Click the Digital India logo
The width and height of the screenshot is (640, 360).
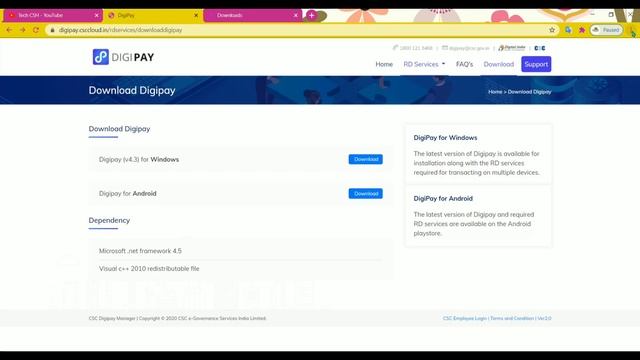(x=512, y=48)
